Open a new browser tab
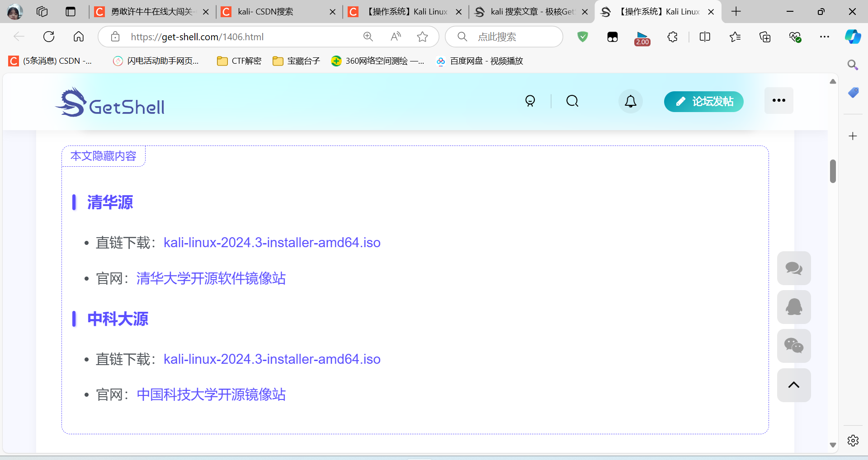Image resolution: width=868 pixels, height=460 pixels. (x=736, y=12)
